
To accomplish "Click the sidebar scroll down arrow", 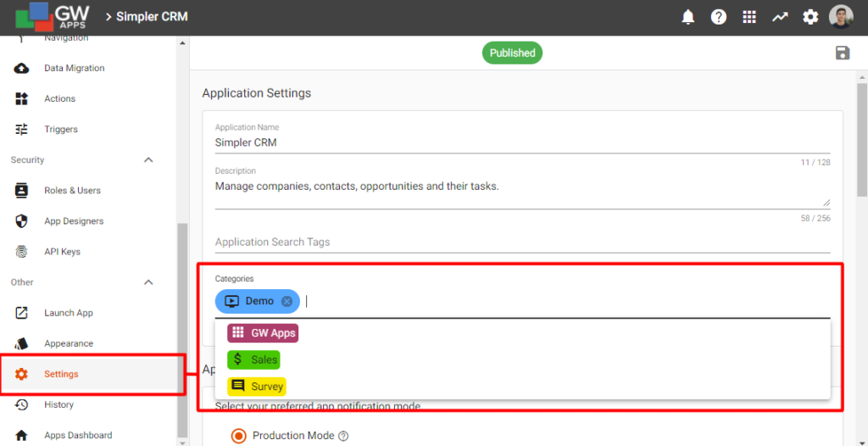I will [183, 442].
